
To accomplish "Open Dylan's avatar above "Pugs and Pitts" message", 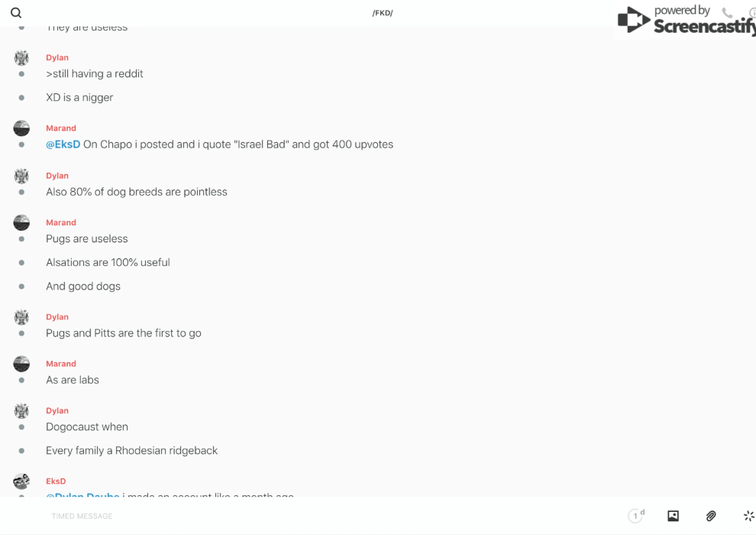I will 21,317.
